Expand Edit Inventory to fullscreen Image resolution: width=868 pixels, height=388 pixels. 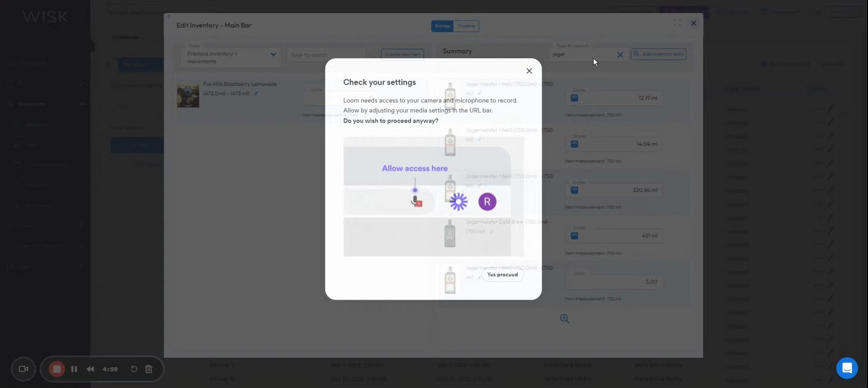[677, 23]
